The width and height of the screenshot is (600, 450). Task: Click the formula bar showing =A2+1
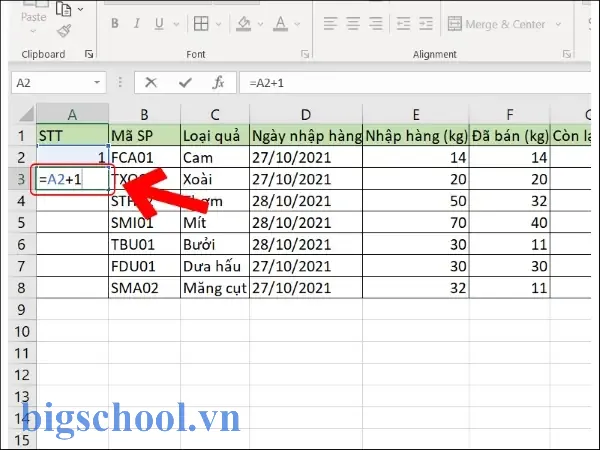pos(415,83)
